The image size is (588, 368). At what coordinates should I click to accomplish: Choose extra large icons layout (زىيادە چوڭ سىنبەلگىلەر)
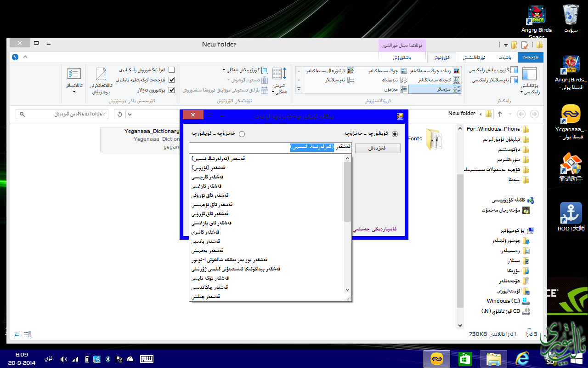click(x=435, y=71)
